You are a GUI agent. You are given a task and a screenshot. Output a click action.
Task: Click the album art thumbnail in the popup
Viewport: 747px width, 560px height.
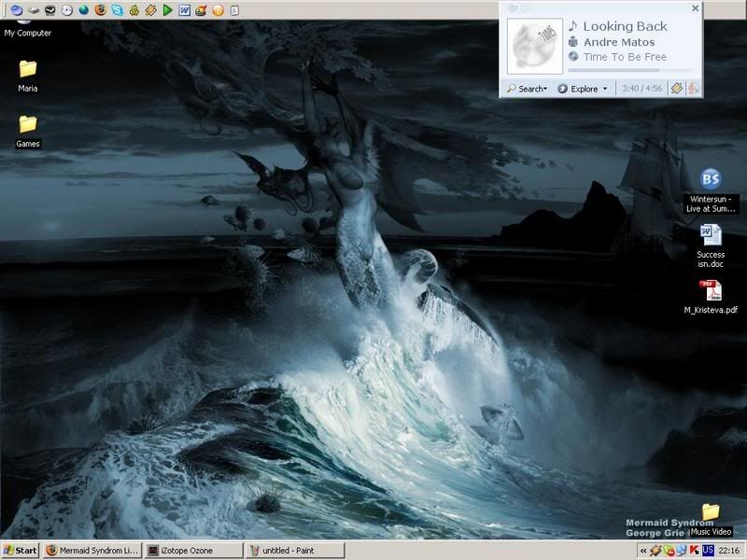click(534, 46)
